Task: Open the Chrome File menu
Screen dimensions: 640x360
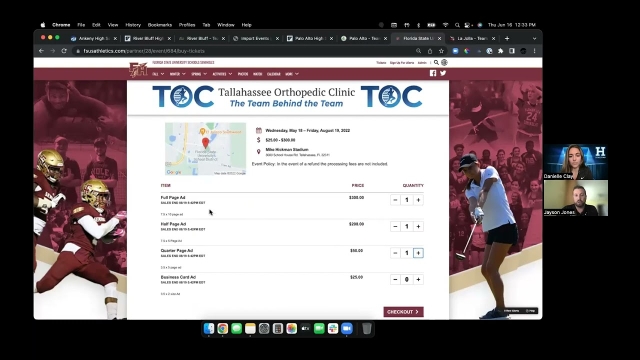Action: pyautogui.click(x=81, y=25)
